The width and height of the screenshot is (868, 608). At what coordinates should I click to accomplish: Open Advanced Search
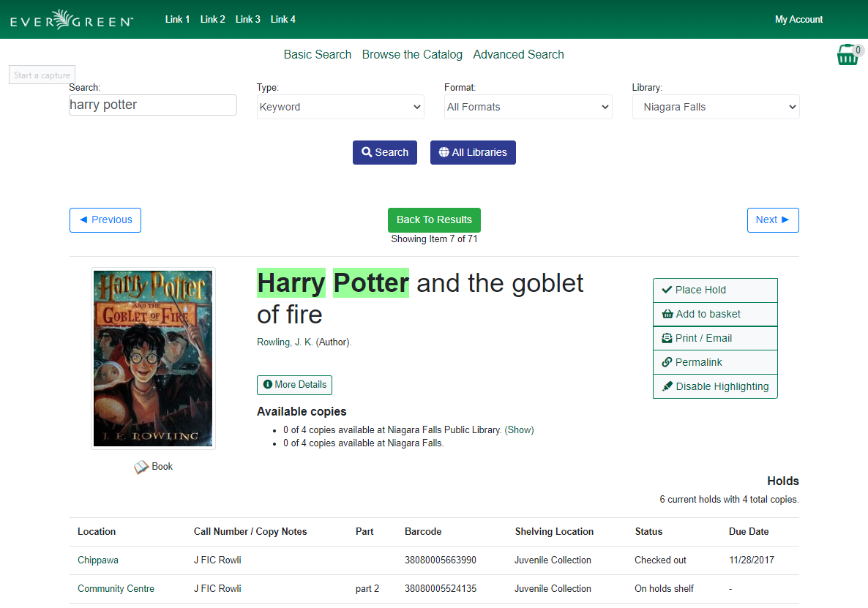[x=518, y=54]
